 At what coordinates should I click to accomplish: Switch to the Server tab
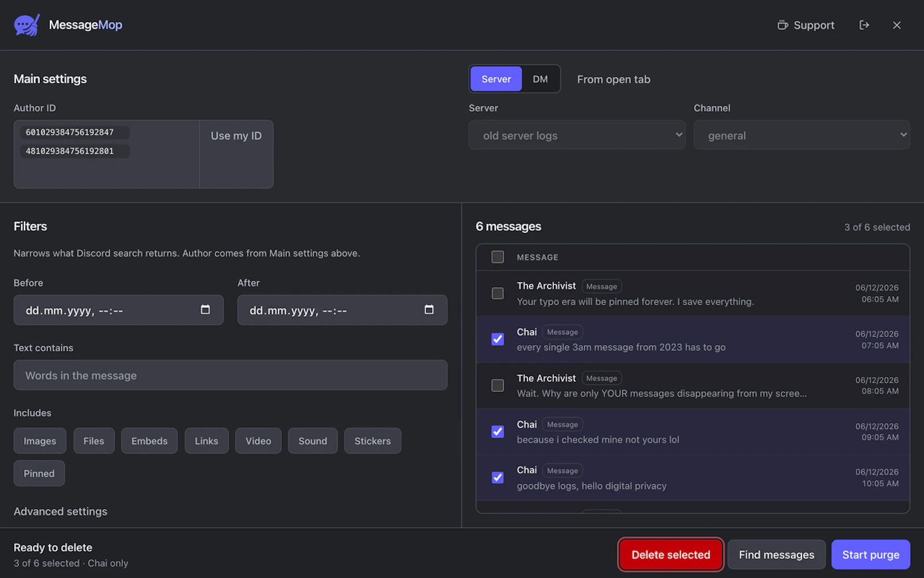click(x=496, y=79)
